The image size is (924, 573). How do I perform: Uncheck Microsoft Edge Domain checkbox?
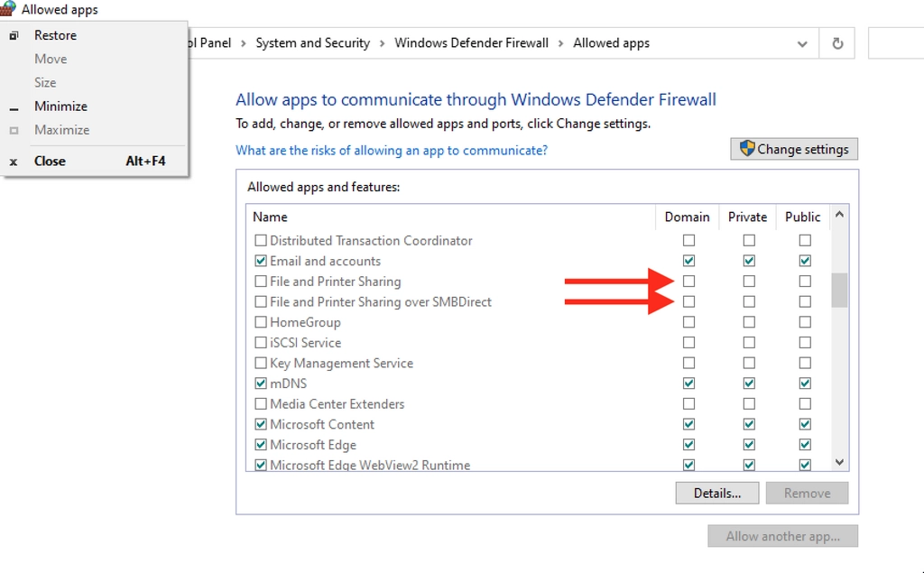pyautogui.click(x=688, y=445)
